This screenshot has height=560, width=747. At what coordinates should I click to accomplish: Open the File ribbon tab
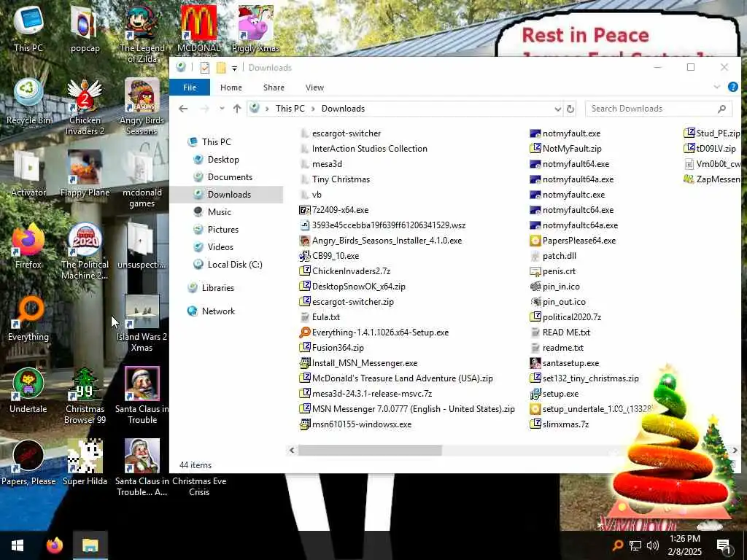click(x=190, y=87)
